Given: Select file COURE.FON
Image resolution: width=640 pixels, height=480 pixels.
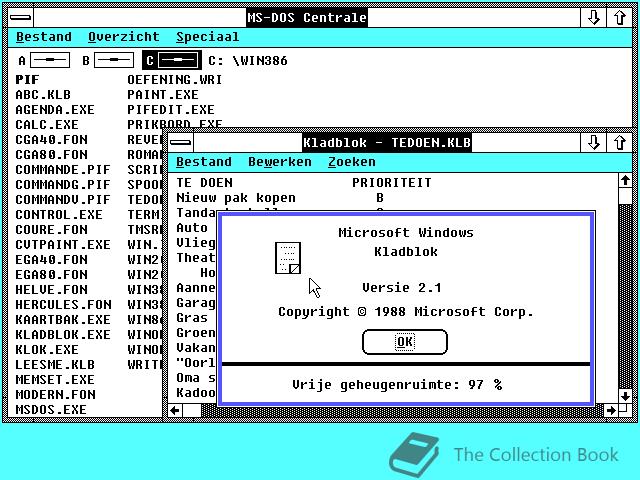Looking at the screenshot, I should 51,230.
